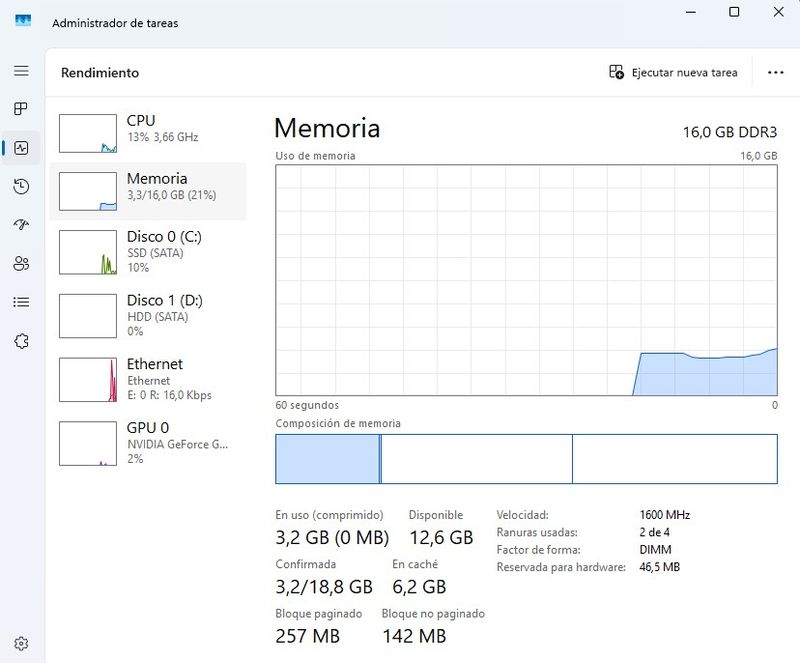This screenshot has height=663, width=800.
Task: Minimize the Task Manager window
Action: tap(691, 12)
